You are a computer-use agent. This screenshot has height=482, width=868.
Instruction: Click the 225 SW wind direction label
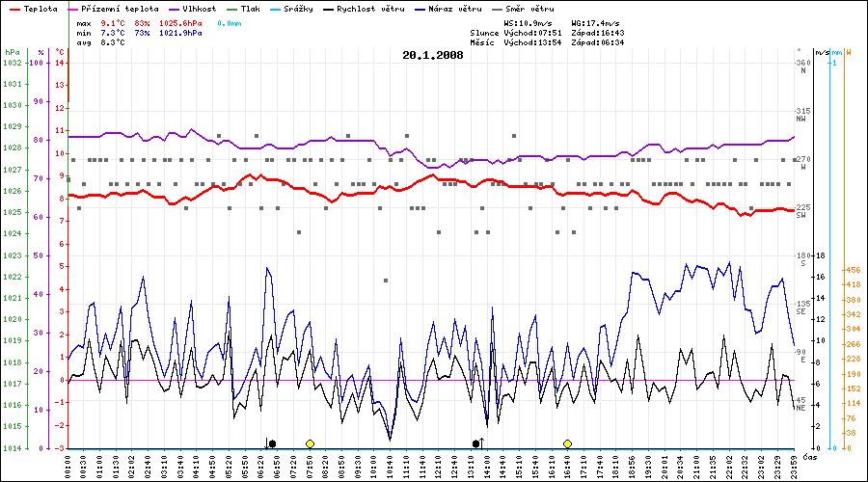point(803,211)
